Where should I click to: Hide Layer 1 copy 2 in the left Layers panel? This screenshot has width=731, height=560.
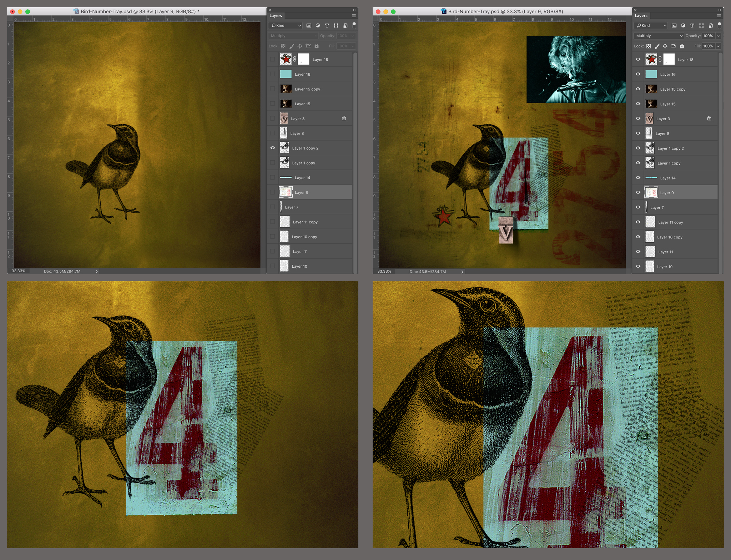pyautogui.click(x=273, y=148)
